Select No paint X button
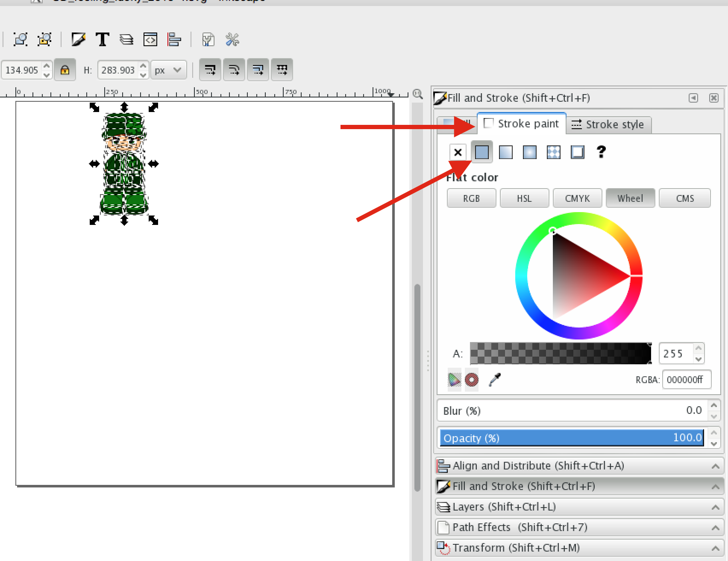This screenshot has height=561, width=728. (458, 152)
